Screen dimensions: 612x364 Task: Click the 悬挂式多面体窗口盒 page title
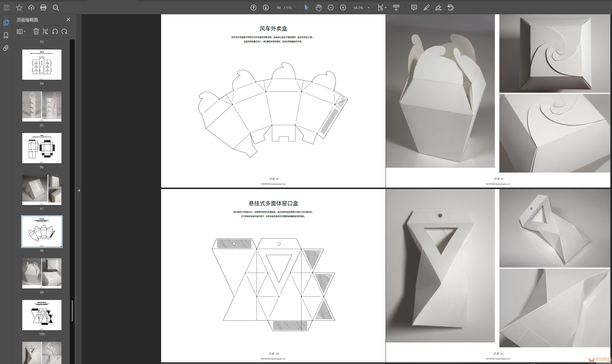click(273, 203)
